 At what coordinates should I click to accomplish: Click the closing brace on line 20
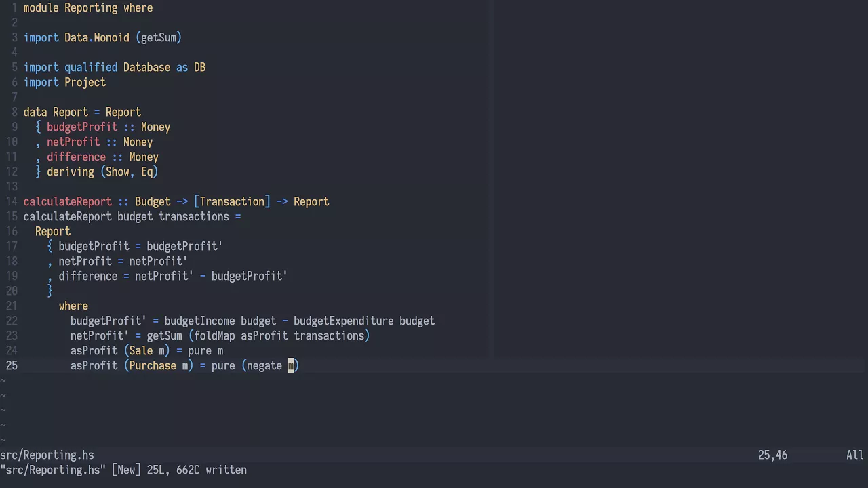pyautogui.click(x=50, y=291)
